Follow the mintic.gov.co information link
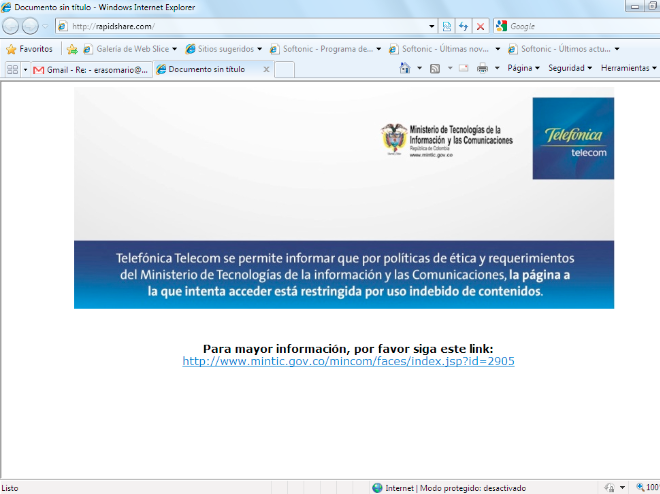Screen dimensions: 660x494 348,361
